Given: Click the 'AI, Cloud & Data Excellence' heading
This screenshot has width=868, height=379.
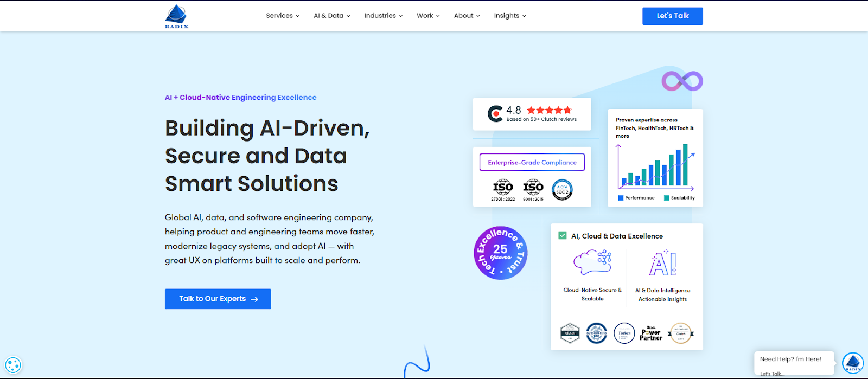Looking at the screenshot, I should point(617,236).
